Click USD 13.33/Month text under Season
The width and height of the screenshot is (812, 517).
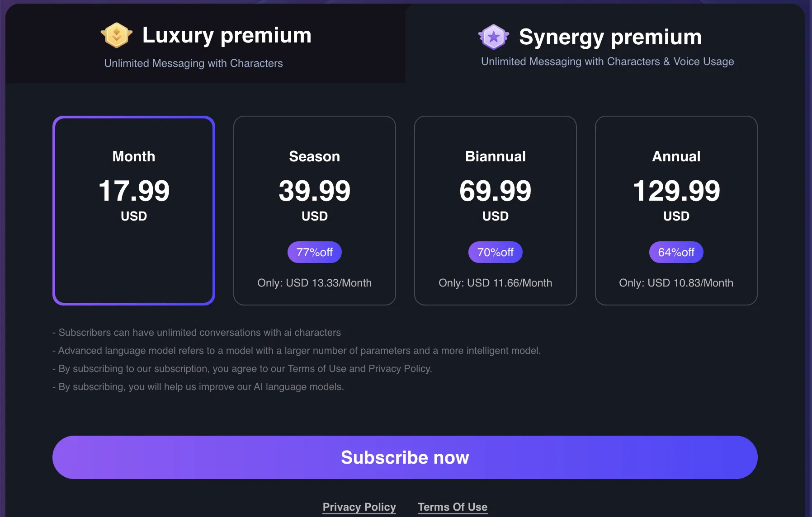[x=314, y=282]
